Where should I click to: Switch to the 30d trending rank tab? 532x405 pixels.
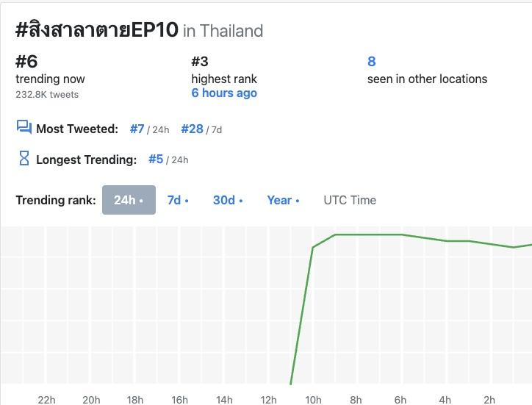[228, 200]
